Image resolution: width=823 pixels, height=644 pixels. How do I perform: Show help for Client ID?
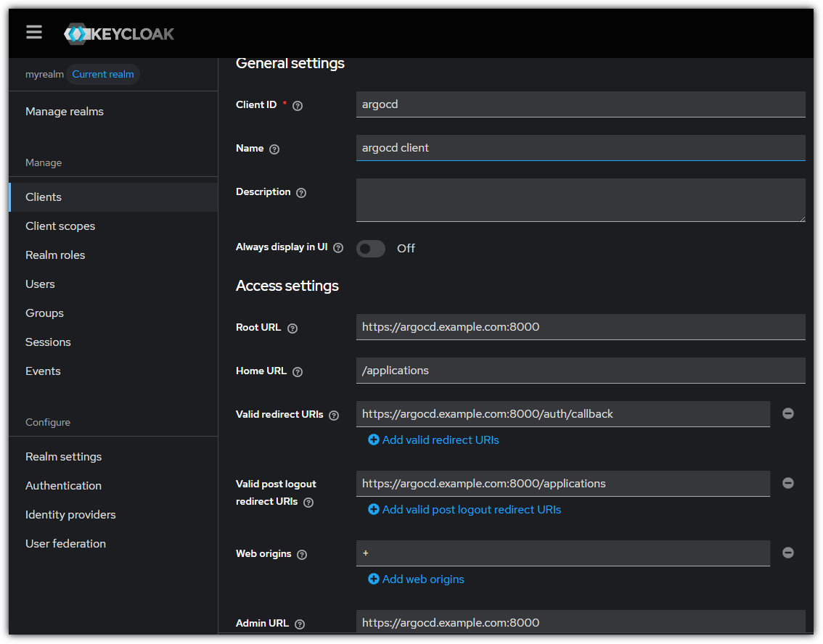tap(298, 106)
